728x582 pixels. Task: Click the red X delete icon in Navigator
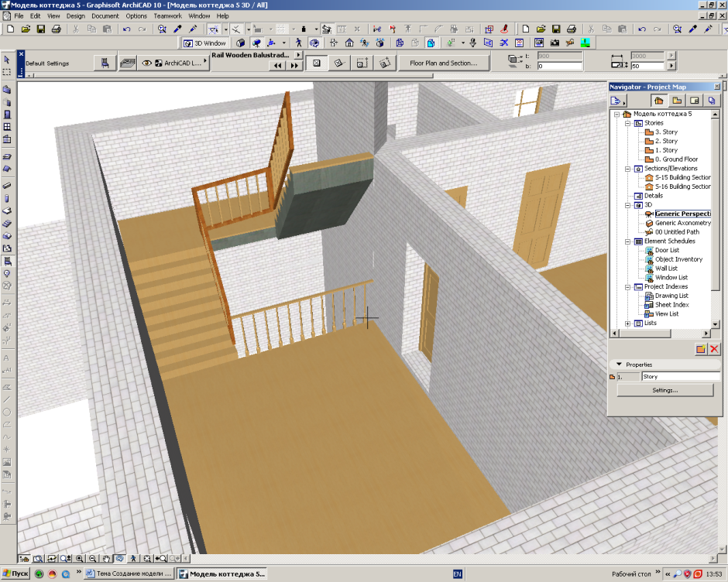pyautogui.click(x=715, y=349)
